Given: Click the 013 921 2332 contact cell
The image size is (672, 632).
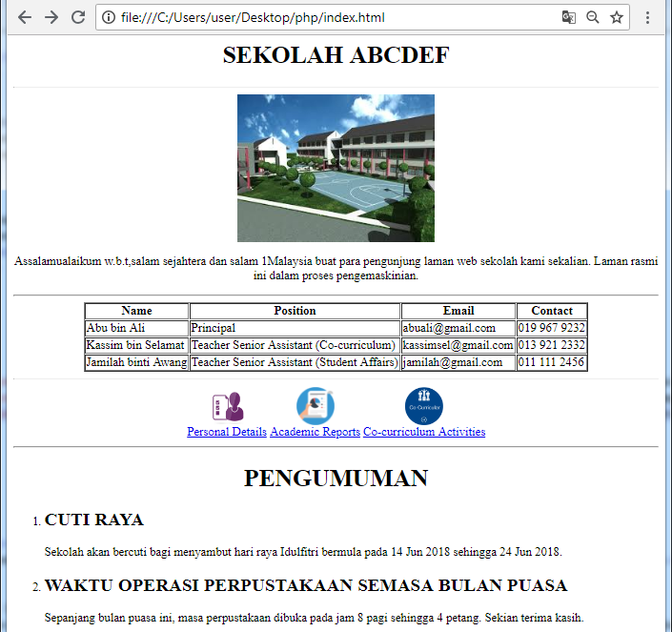Looking at the screenshot, I should [552, 345].
